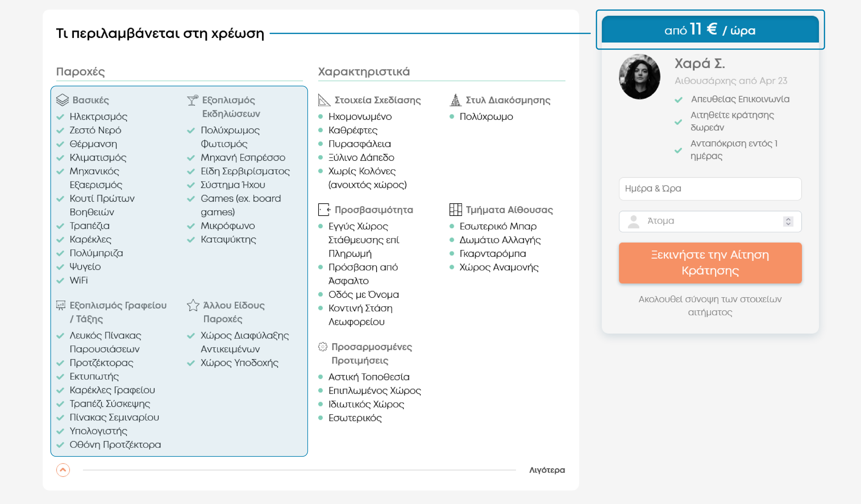Open the Άτομα guest count selector

pyautogui.click(x=704, y=221)
